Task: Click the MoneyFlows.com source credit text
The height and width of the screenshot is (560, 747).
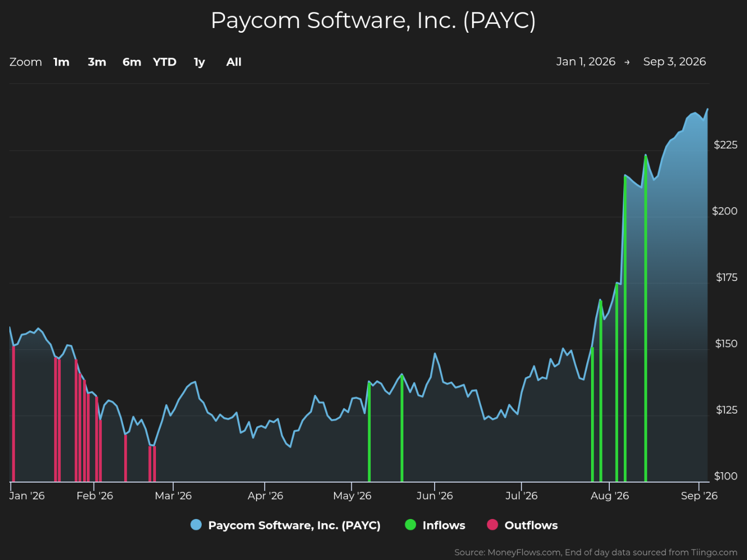Action: click(x=596, y=552)
